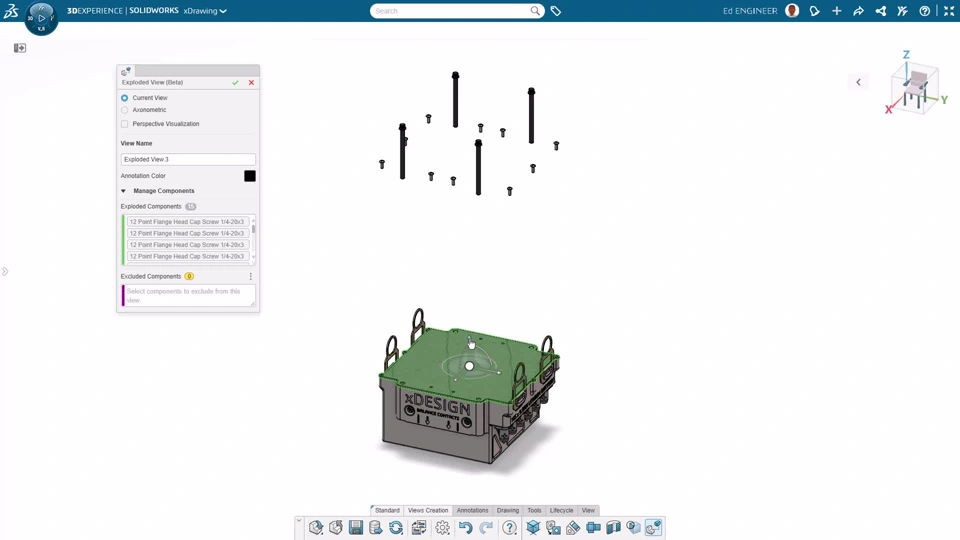Open the tag icon next to search

coord(555,11)
